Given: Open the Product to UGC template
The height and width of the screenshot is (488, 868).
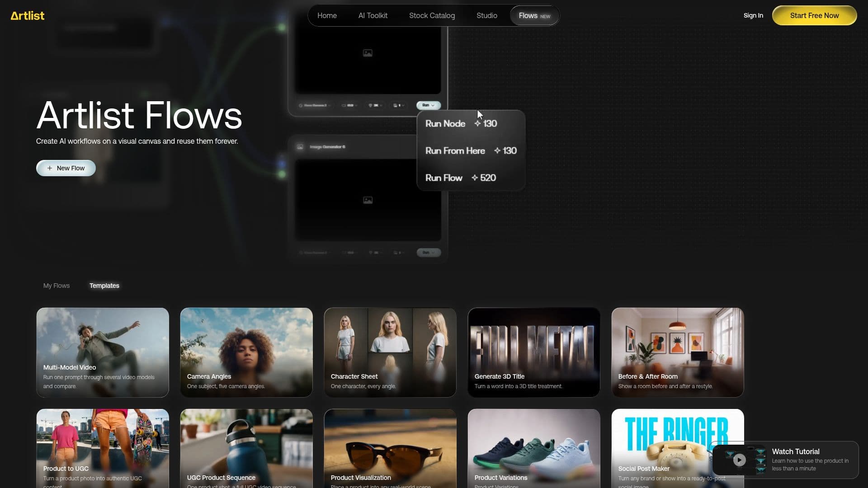Looking at the screenshot, I should [x=103, y=448].
